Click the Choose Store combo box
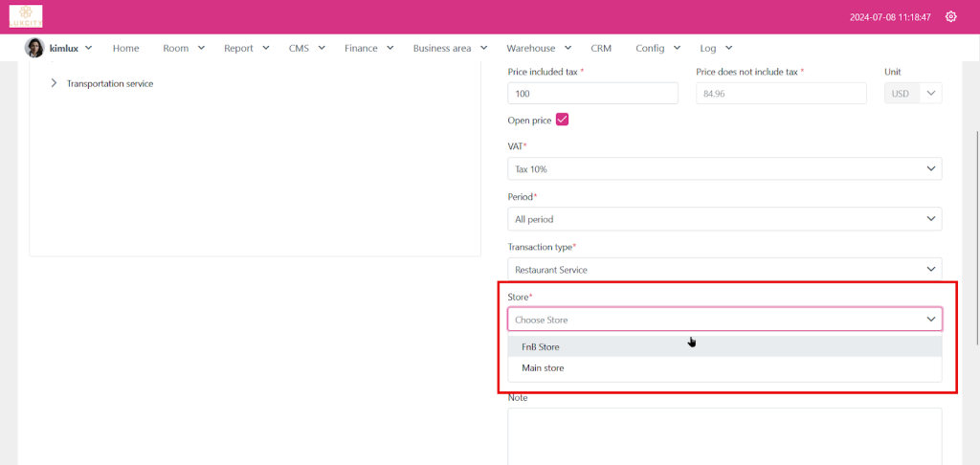The height and width of the screenshot is (465, 980). click(x=724, y=320)
